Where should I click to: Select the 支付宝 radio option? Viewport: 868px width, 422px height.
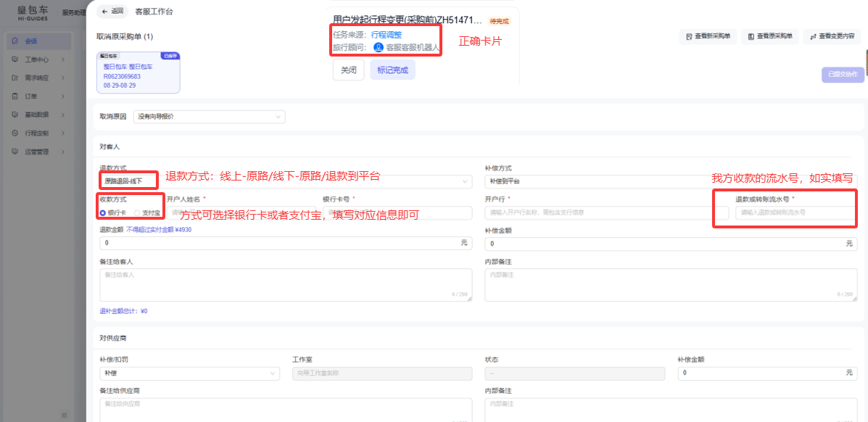tap(146, 212)
